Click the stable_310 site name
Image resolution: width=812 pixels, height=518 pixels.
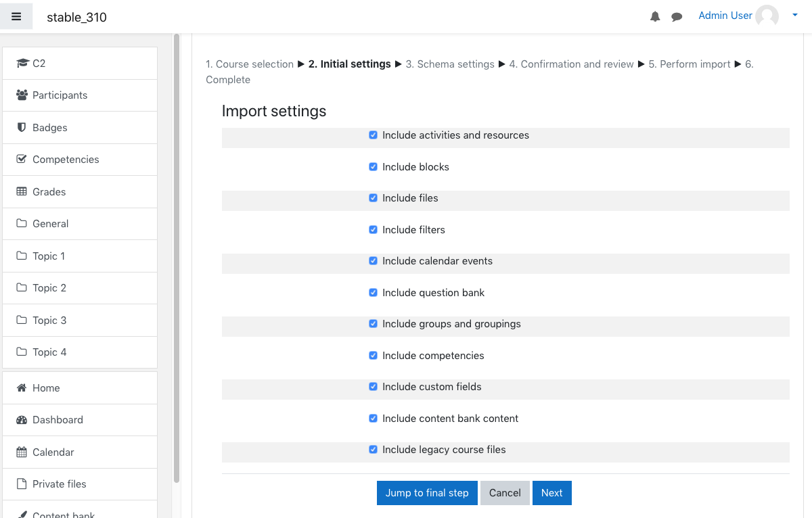pos(76,18)
